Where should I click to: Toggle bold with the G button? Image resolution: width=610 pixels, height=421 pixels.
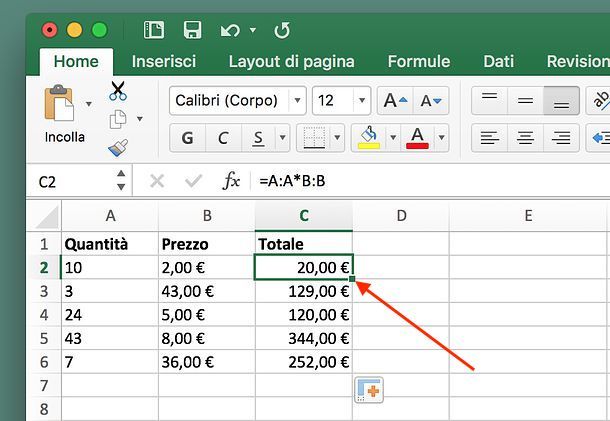tap(188, 138)
